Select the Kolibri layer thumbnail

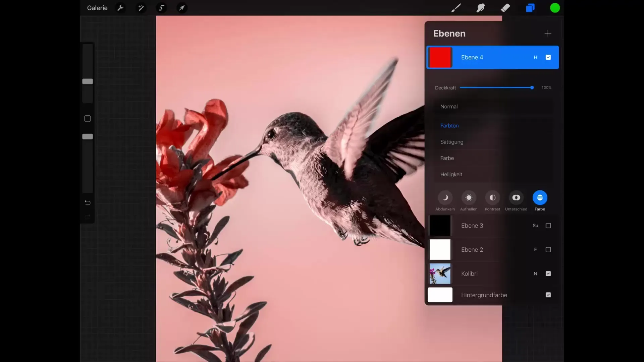[440, 274]
